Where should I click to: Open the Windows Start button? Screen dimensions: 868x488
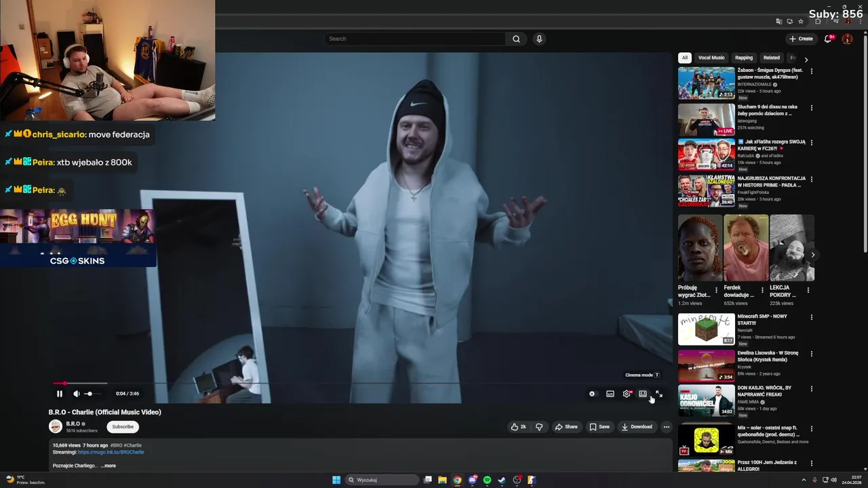click(x=336, y=480)
